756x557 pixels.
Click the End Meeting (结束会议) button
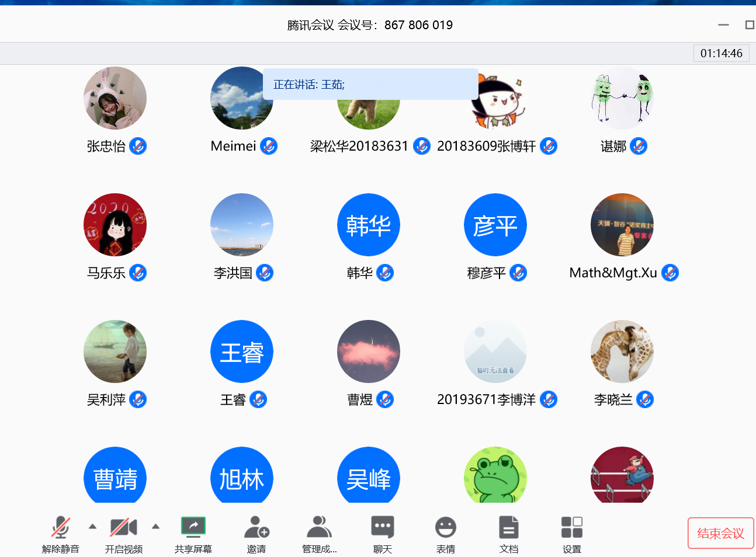tap(720, 533)
